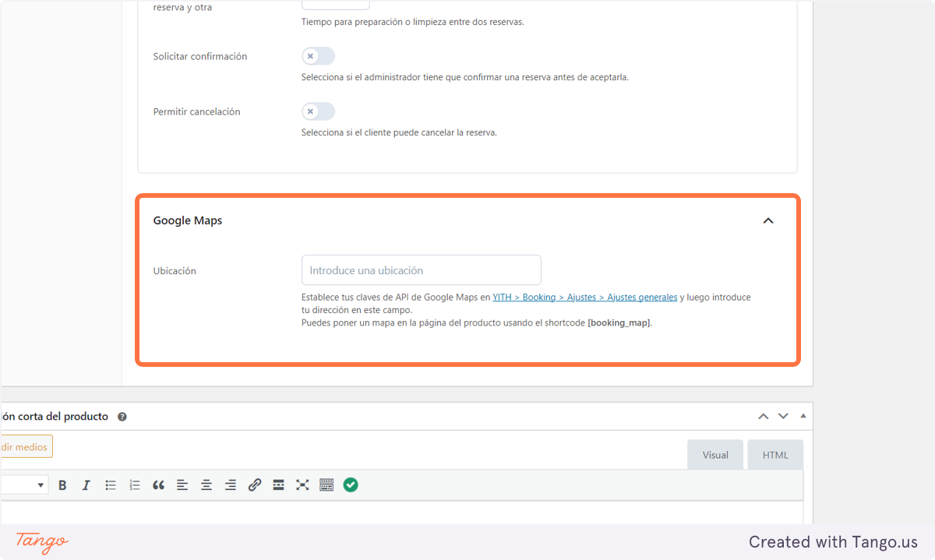Click the [booking_map] shortcode text
The height and width of the screenshot is (560, 935).
click(x=619, y=322)
